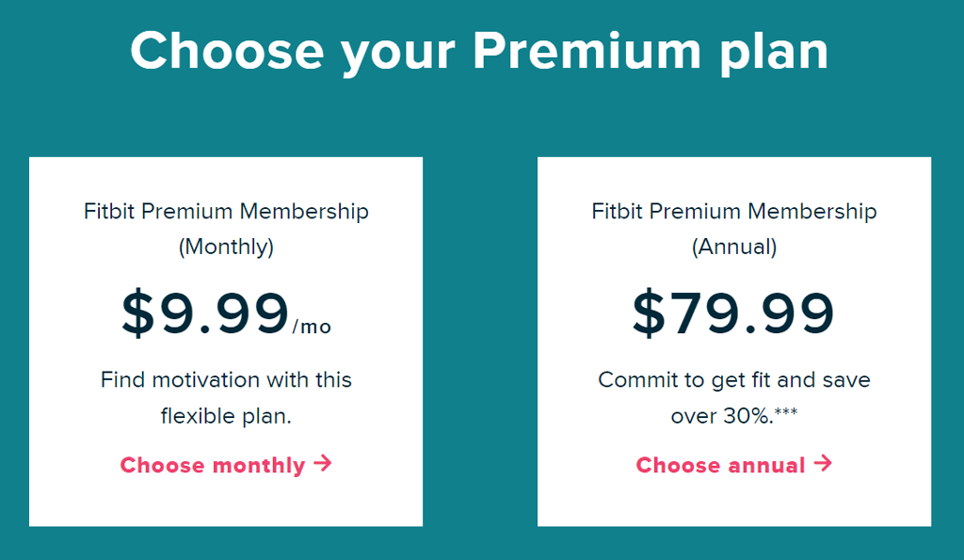Click the teal gap between the two cards
The width and height of the screenshot is (964, 560).
point(480,339)
